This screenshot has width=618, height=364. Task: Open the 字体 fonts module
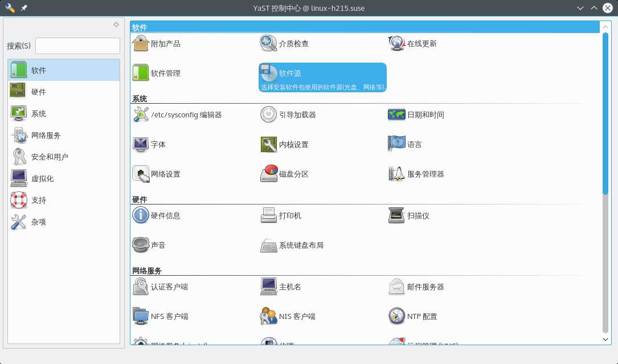149,144
